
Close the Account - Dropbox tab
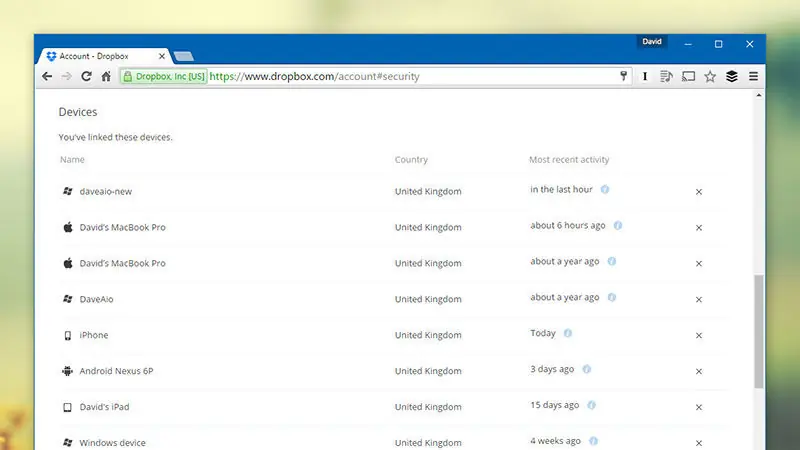click(162, 56)
